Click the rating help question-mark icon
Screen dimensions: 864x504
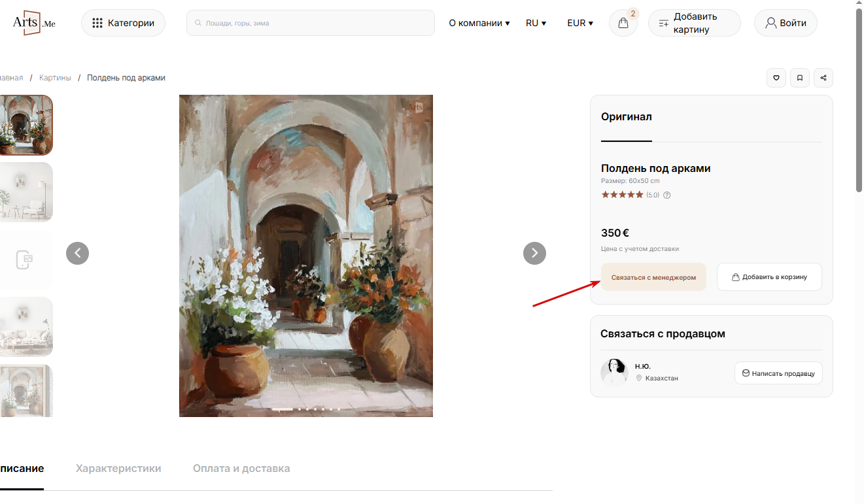pos(667,195)
